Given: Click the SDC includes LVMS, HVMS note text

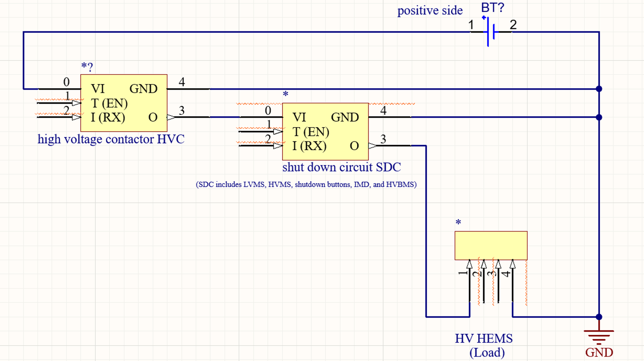Looking at the screenshot, I should pos(306,184).
